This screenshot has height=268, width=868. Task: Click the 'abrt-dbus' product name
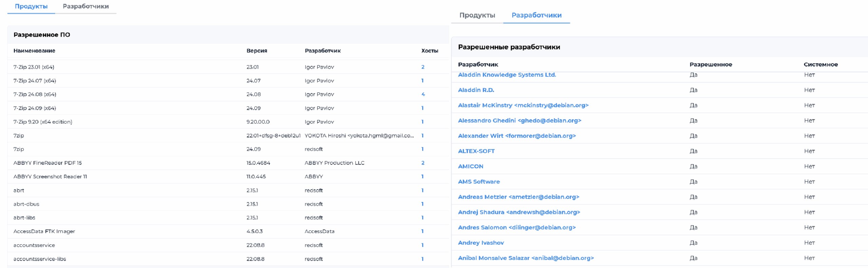(26, 204)
